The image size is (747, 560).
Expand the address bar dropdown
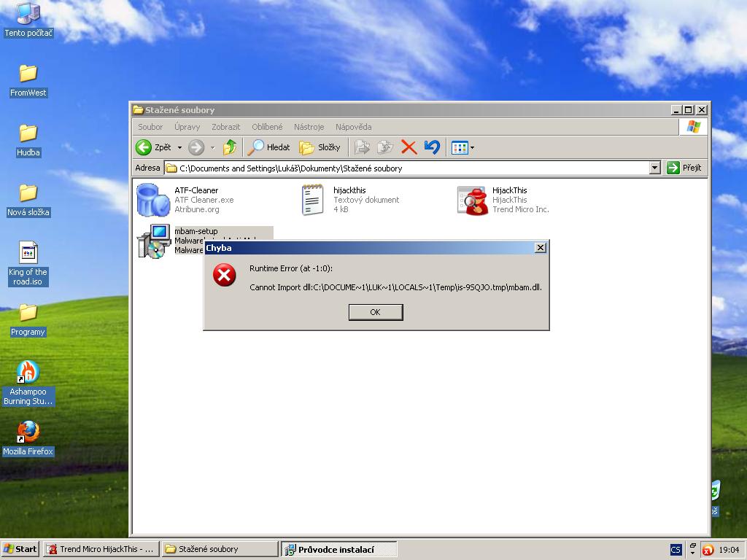click(655, 168)
